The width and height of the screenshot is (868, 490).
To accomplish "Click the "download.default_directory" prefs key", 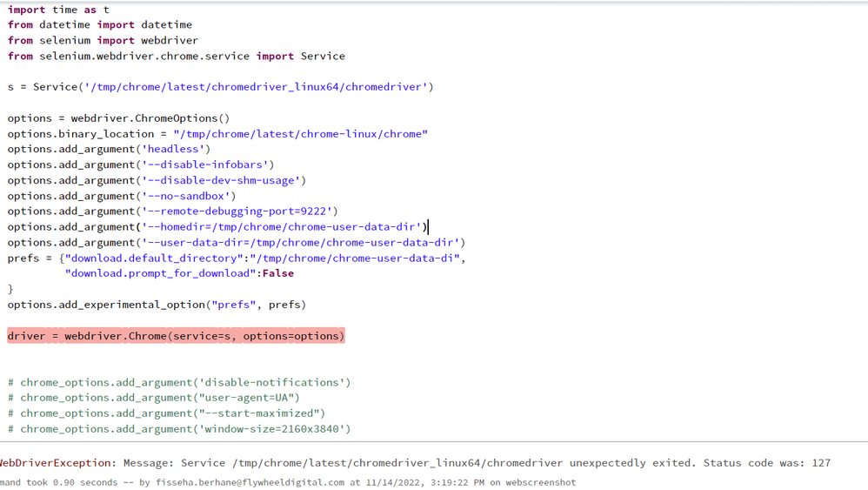I will [152, 258].
